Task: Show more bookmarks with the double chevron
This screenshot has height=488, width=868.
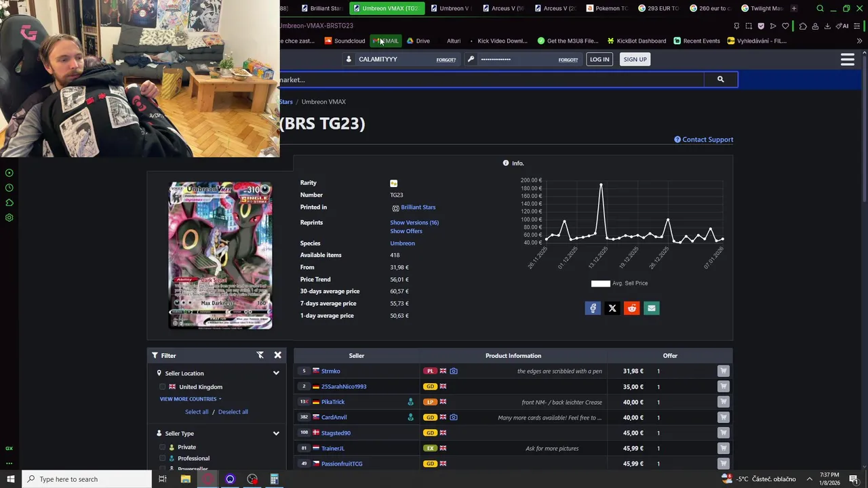Action: pyautogui.click(x=859, y=41)
